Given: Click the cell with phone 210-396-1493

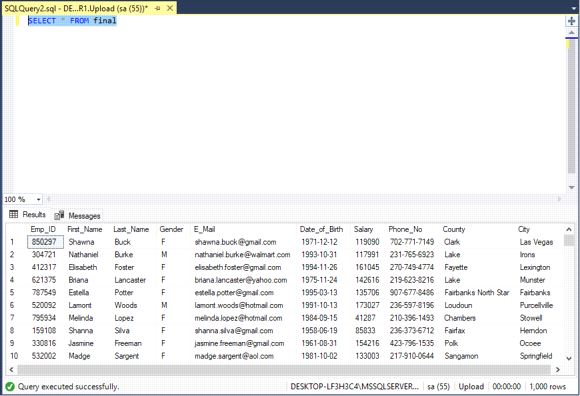Looking at the screenshot, I should (412, 318).
